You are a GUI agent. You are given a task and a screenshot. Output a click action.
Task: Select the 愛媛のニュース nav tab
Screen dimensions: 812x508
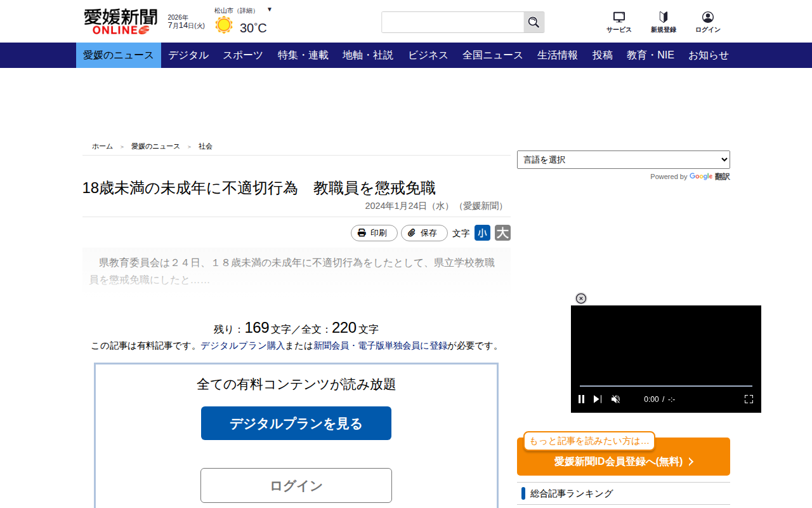(119, 55)
